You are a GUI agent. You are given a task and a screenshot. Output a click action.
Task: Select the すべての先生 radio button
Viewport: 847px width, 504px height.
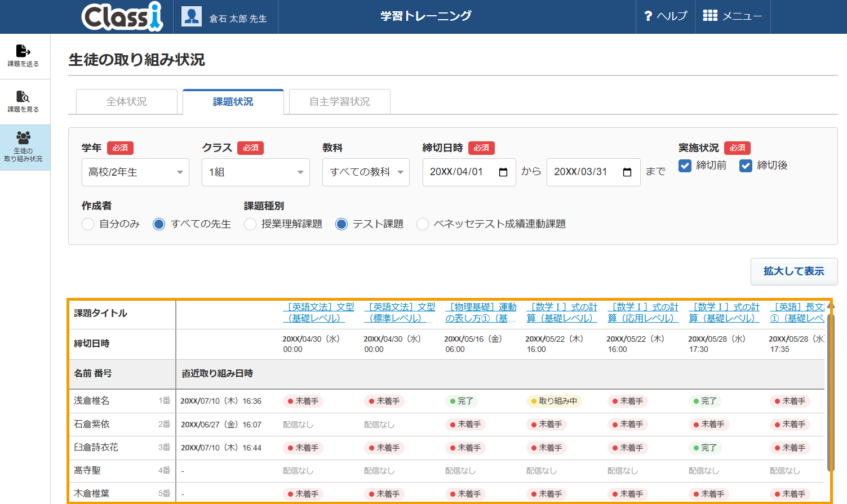click(159, 224)
